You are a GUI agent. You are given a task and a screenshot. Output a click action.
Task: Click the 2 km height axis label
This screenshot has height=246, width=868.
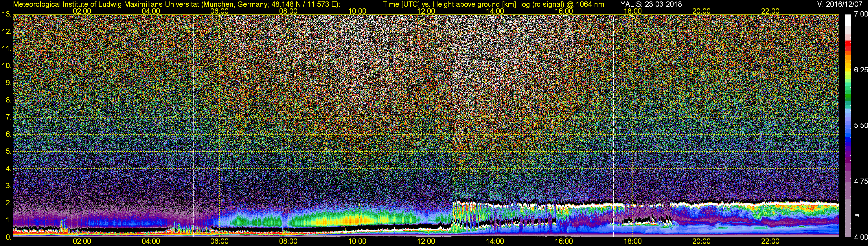pos(8,203)
